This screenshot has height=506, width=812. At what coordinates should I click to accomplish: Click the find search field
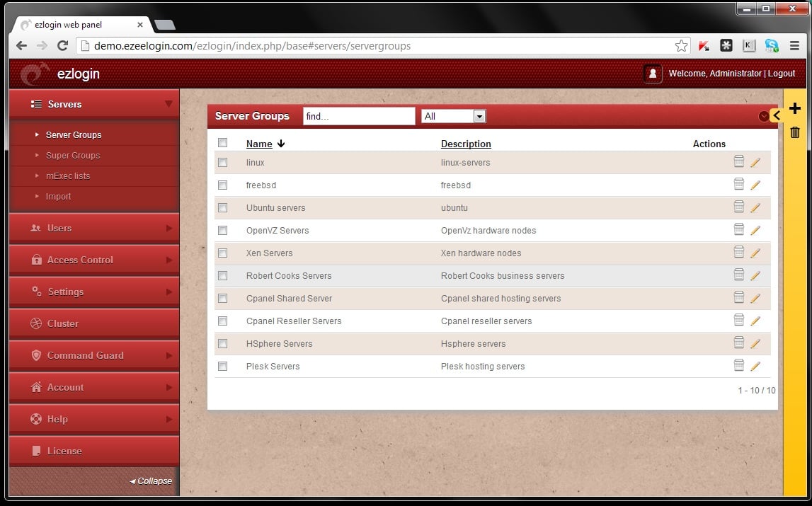coord(359,116)
